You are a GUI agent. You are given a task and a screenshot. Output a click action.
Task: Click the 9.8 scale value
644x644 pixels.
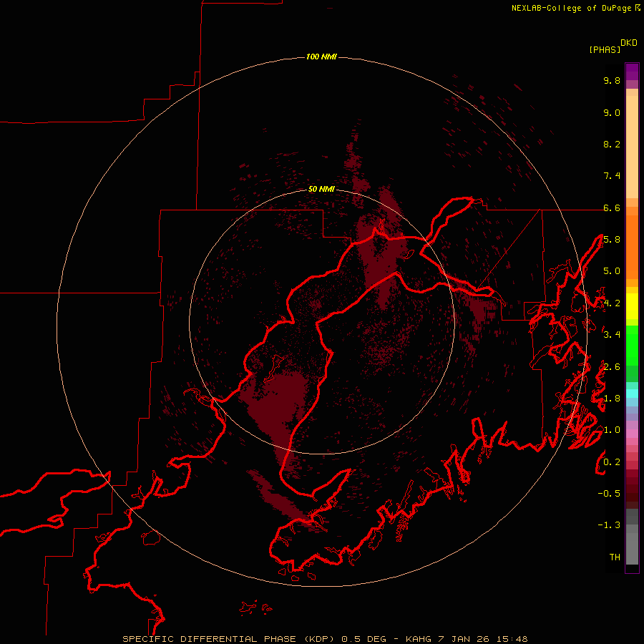tap(612, 80)
